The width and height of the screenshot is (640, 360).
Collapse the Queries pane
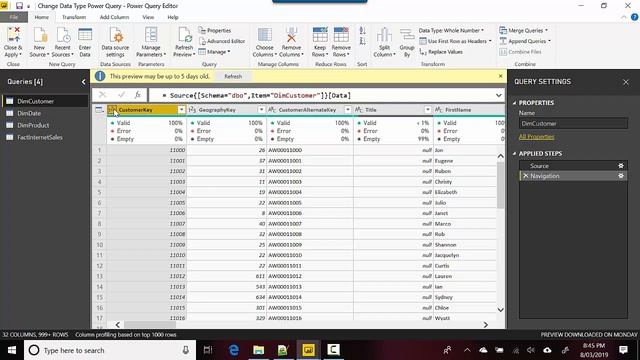tap(84, 82)
